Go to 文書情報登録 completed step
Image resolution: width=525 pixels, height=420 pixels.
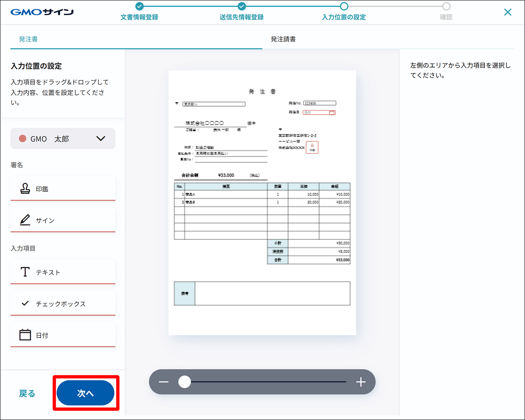point(139,7)
